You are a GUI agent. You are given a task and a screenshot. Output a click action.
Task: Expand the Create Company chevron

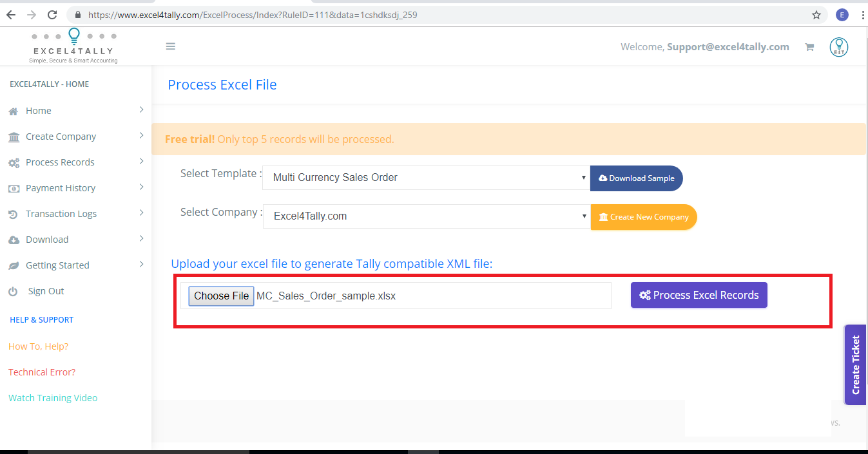click(141, 136)
